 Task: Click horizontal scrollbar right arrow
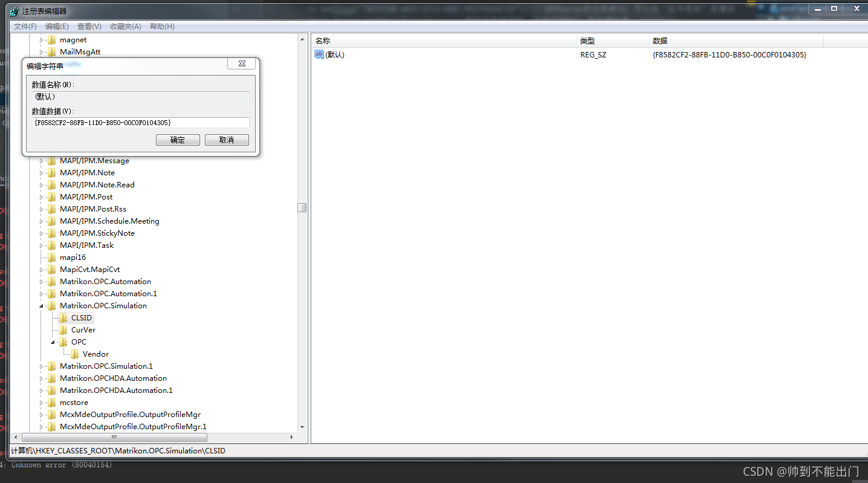click(x=292, y=436)
